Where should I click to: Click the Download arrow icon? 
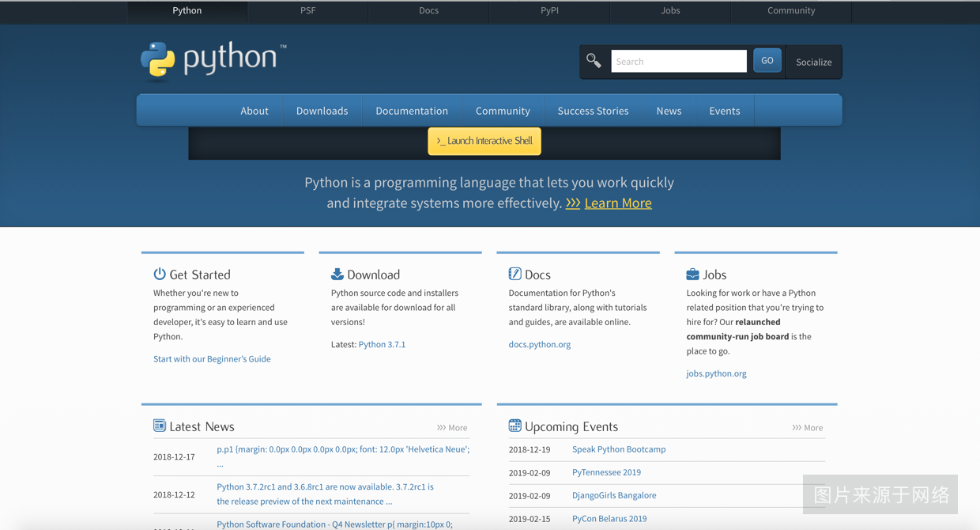[x=337, y=274]
